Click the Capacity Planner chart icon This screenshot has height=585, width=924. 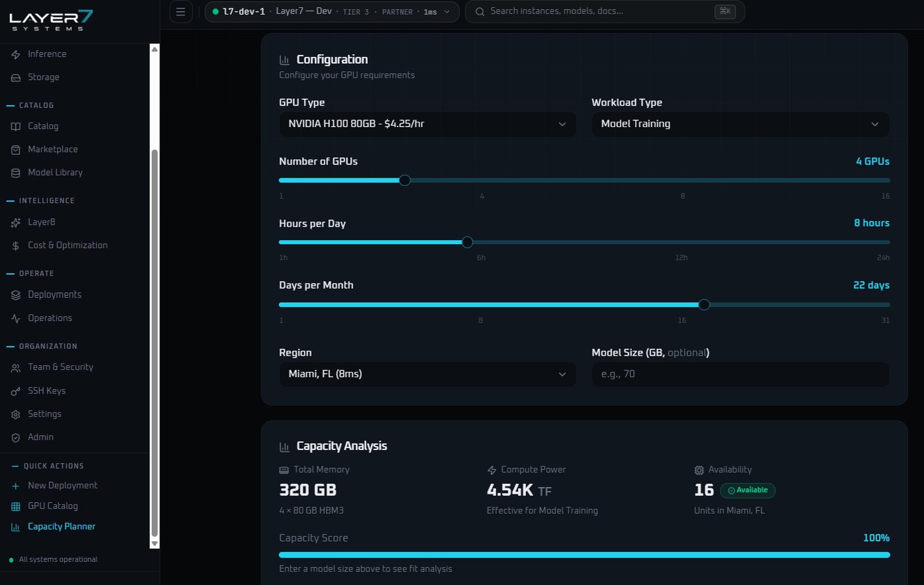point(16,527)
